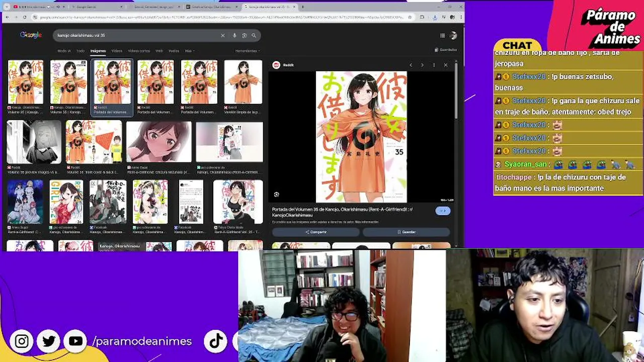Open the large volume 35 cover image
Image resolution: width=644 pixels, height=362 pixels.
[361, 137]
